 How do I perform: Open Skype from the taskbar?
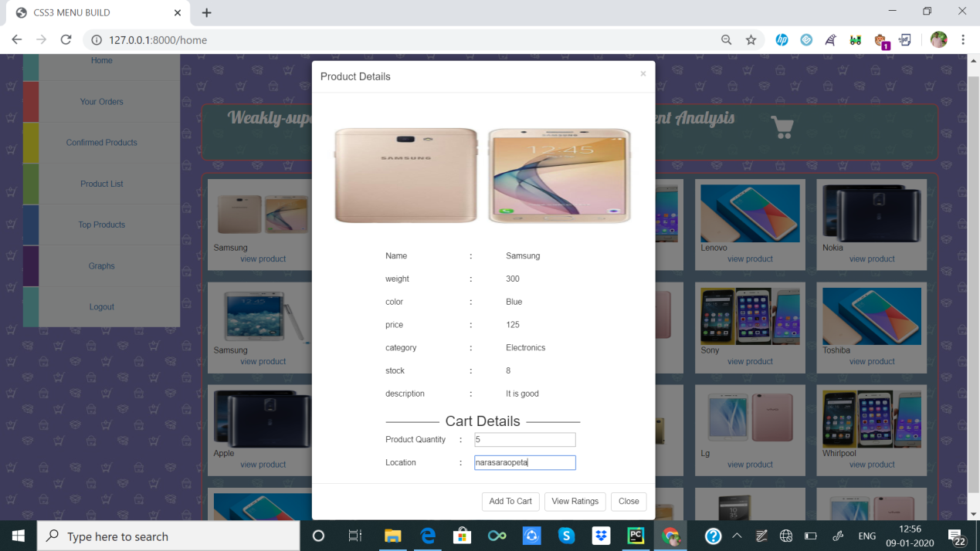(566, 536)
